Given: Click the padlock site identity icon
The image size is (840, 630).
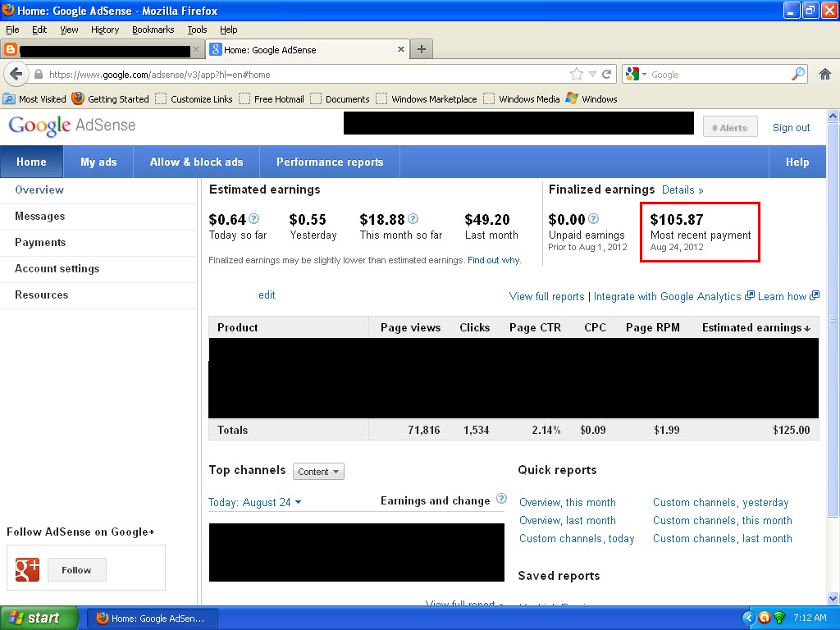Looking at the screenshot, I should 39,75.
